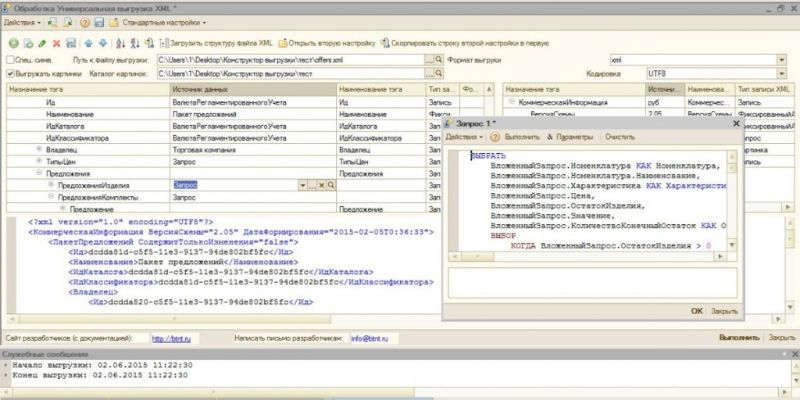Open the Кодировка UTF8 dropdown
Viewport: 800px width, 400px height.
pos(780,74)
